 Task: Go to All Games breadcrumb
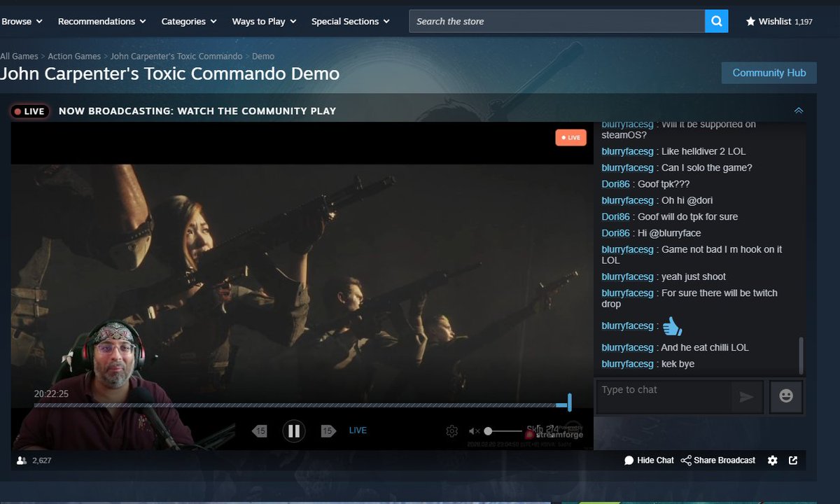point(19,56)
